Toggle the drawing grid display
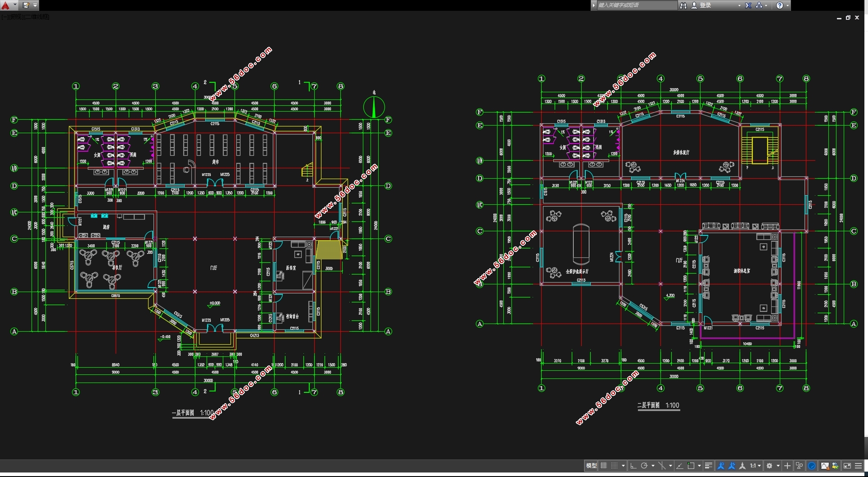 (x=604, y=466)
